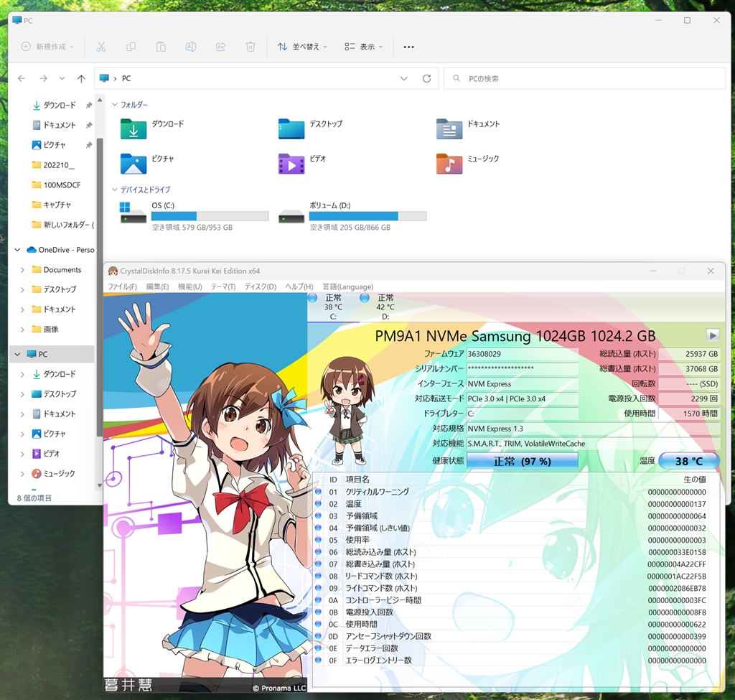The image size is (735, 700).
Task: Select 202210_ folder in sidebar
Action: 59,165
